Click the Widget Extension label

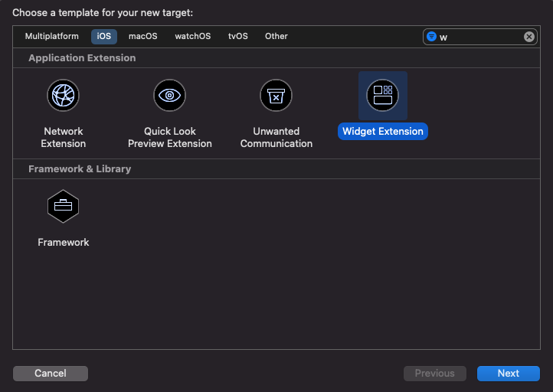tap(382, 132)
